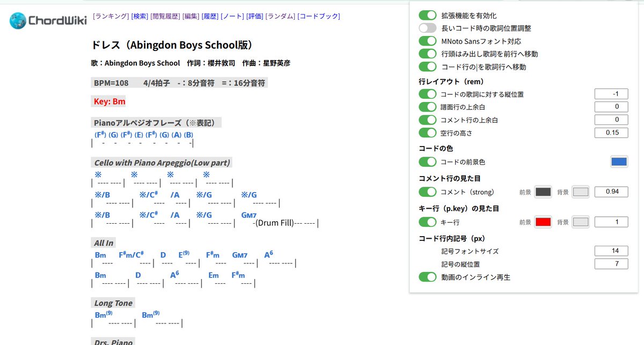The image size is (644, 345).
Task: Open the key row 前景 red swatch
Action: (x=543, y=222)
